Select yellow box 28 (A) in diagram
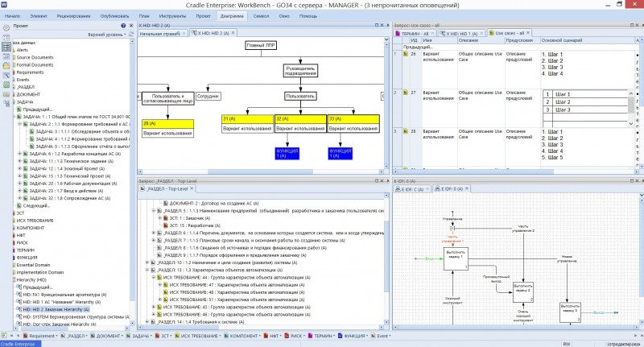Image resolution: width=644 pixels, height=347 pixels. [x=167, y=122]
